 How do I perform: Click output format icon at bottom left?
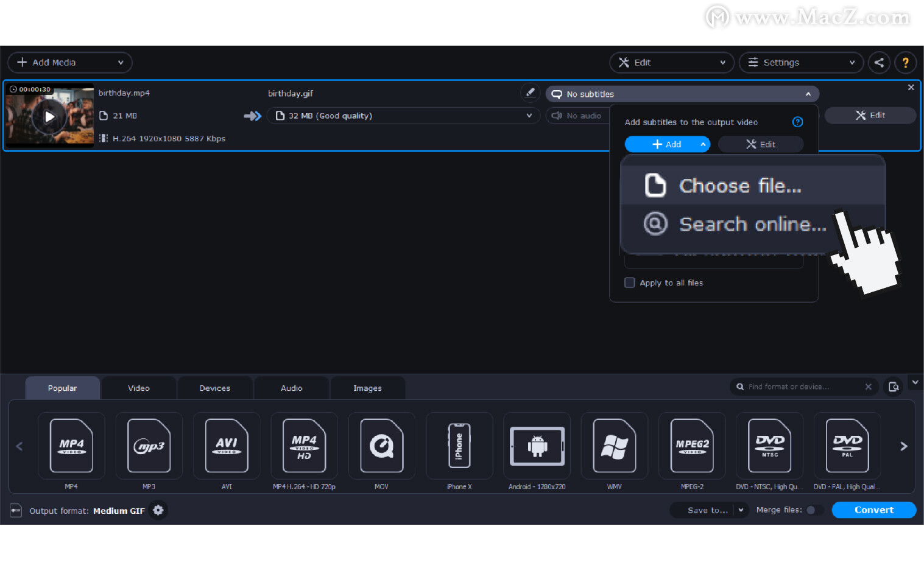tap(16, 510)
